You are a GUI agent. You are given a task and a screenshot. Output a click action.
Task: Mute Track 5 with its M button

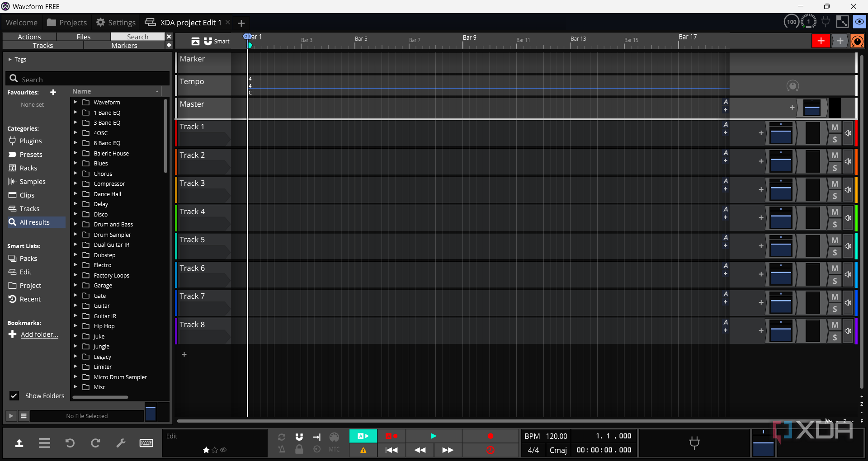pos(835,240)
